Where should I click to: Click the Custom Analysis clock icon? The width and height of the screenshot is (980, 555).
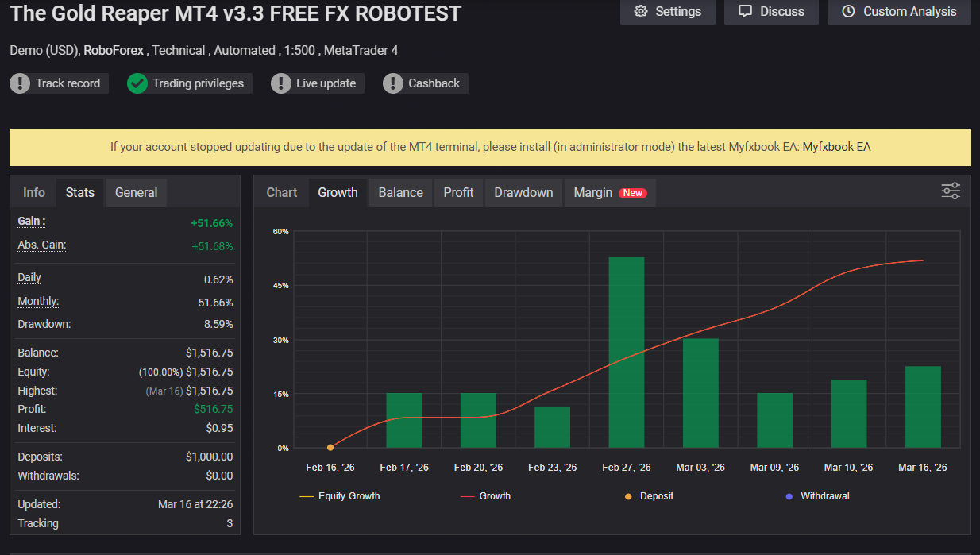point(848,11)
